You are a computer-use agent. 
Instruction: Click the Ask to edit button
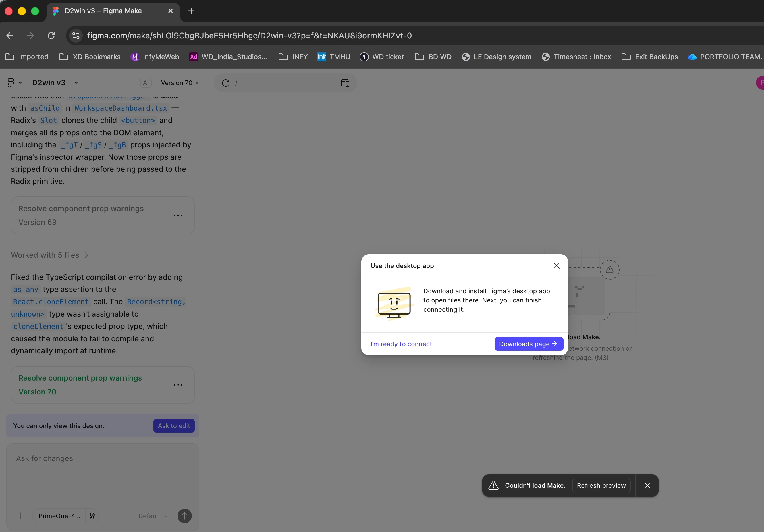[174, 425]
